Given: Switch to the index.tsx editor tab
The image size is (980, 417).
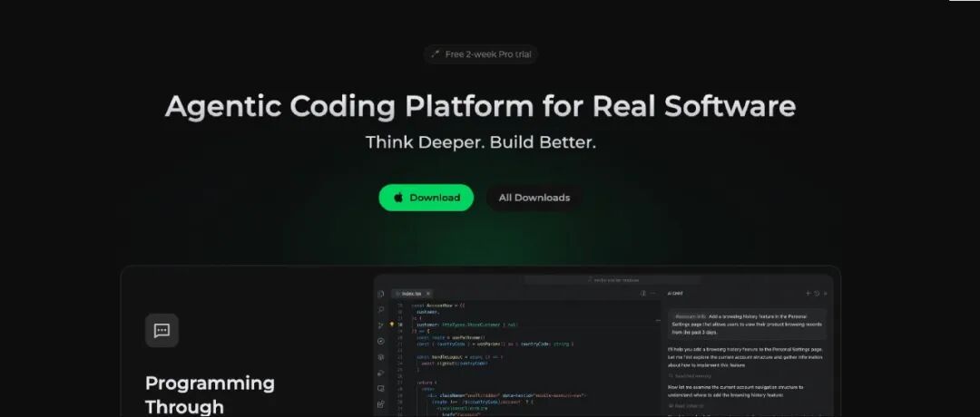Looking at the screenshot, I should 413,294.
